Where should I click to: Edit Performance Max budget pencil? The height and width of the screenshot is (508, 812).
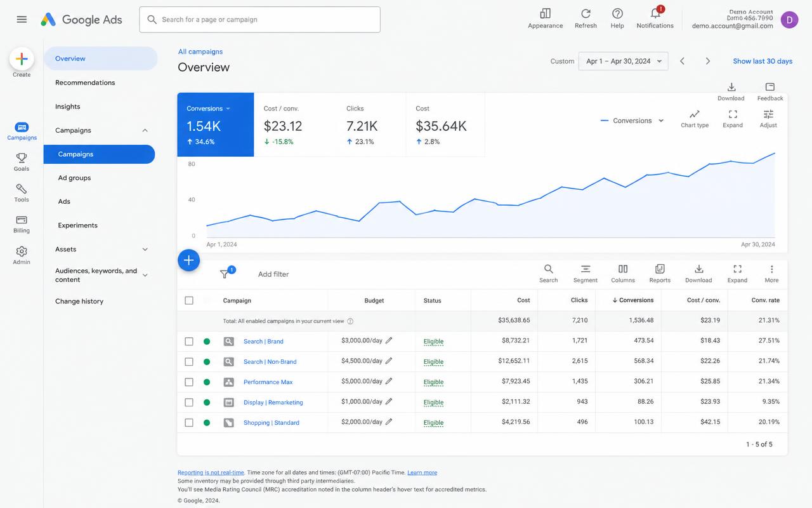389,381
